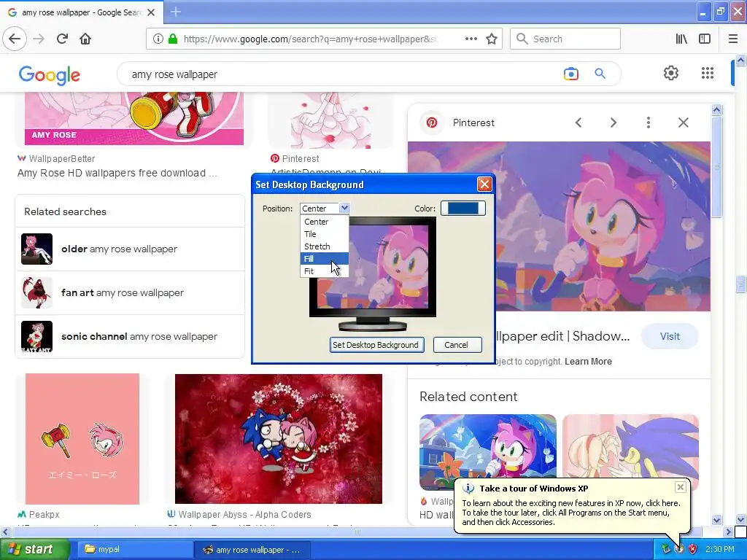Click the Google search magnifier icon

click(600, 74)
